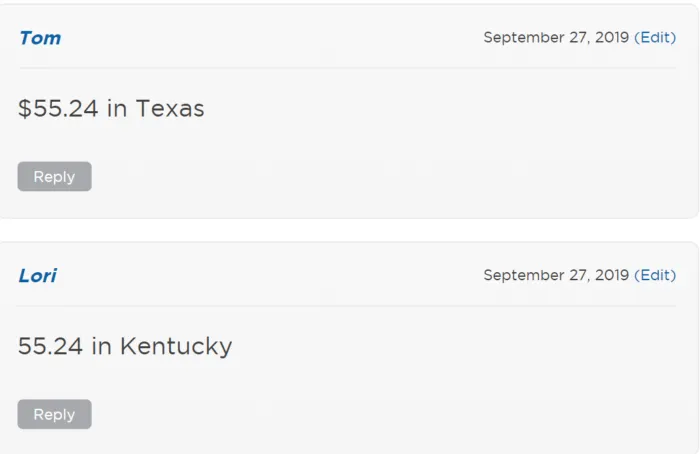Click the date on Tom's comment
The height and width of the screenshot is (454, 700).
tap(555, 37)
